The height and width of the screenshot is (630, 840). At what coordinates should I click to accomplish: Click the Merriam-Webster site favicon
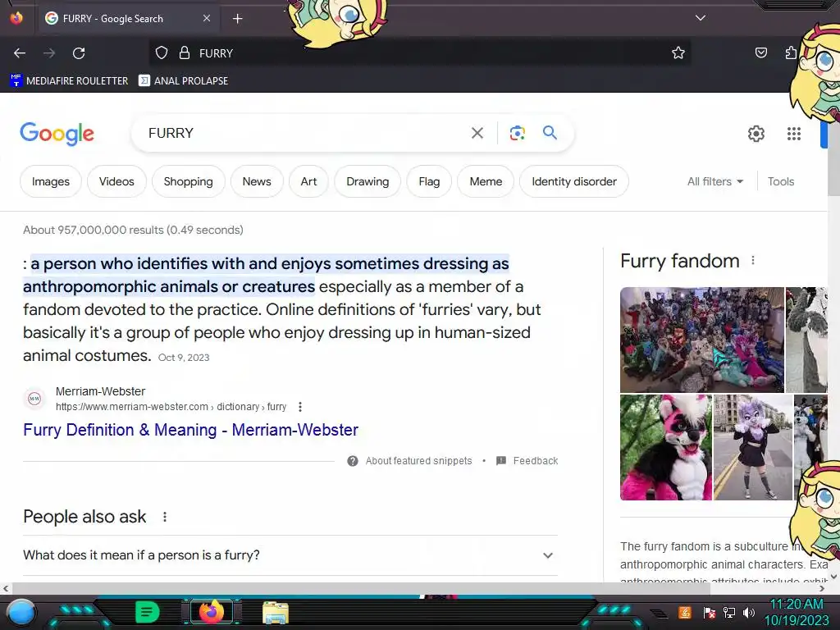point(34,399)
